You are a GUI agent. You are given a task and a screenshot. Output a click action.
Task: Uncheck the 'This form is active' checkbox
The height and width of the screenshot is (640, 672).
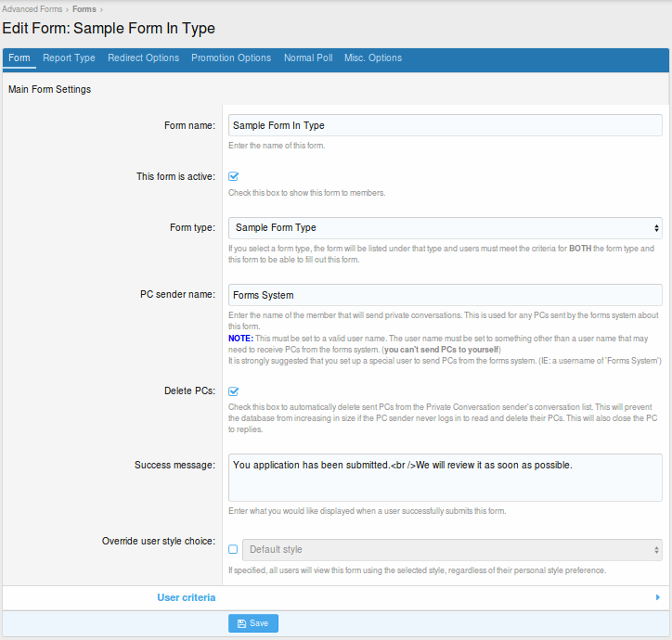(x=234, y=176)
